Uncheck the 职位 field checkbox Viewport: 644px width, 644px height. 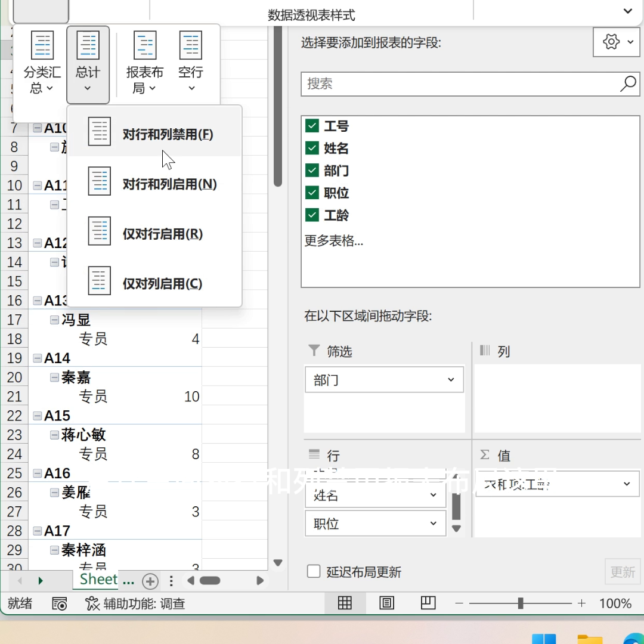coord(312,192)
